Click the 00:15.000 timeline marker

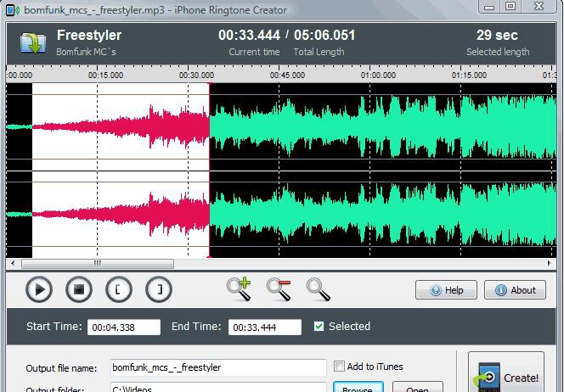click(105, 76)
